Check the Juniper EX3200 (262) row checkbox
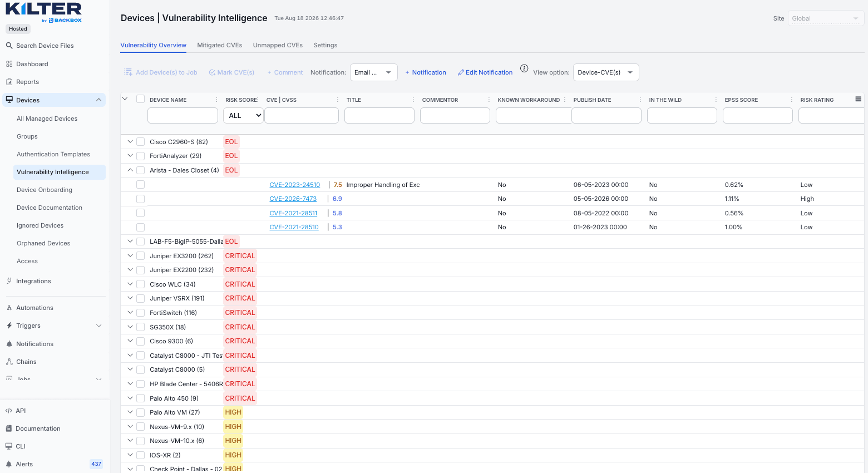Screen dimensions: 868x473 point(140,256)
